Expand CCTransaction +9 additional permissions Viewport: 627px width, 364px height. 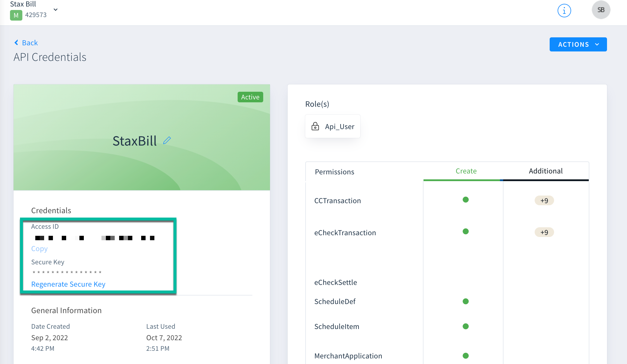[x=544, y=201]
